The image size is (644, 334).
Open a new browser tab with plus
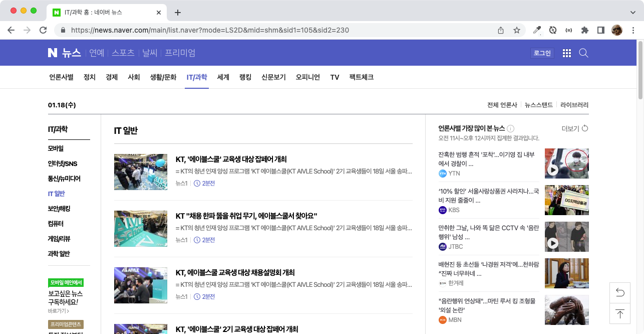177,13
